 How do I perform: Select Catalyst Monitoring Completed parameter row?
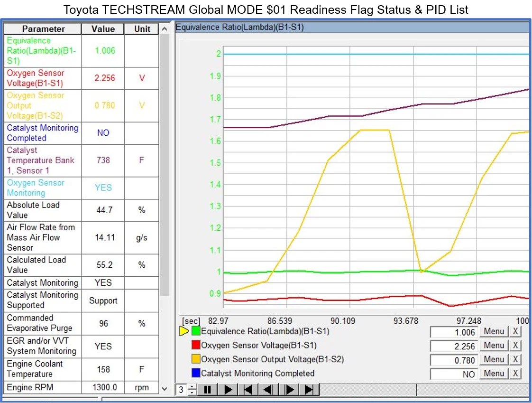click(82, 133)
